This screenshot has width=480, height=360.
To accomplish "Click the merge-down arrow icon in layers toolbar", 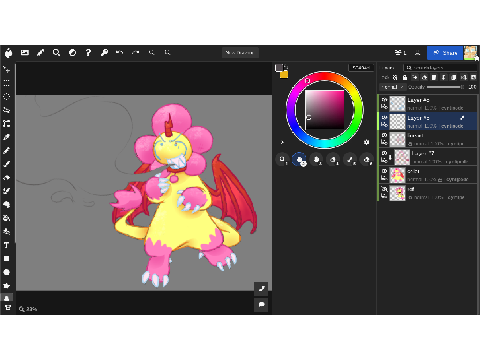I will (x=444, y=77).
